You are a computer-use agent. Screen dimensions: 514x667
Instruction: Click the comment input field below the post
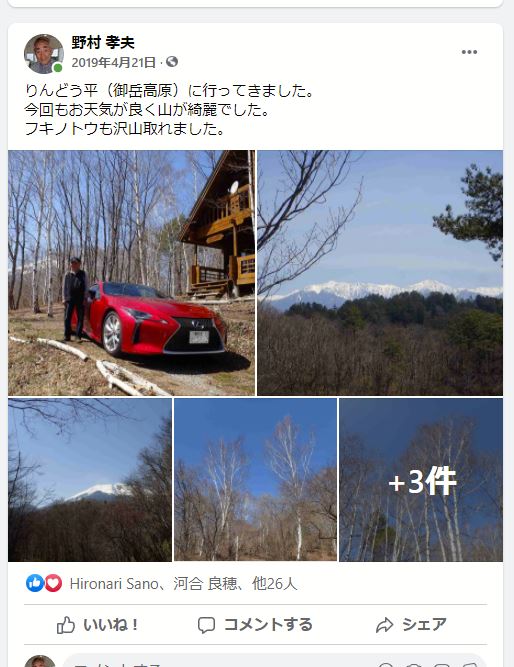pos(274,662)
